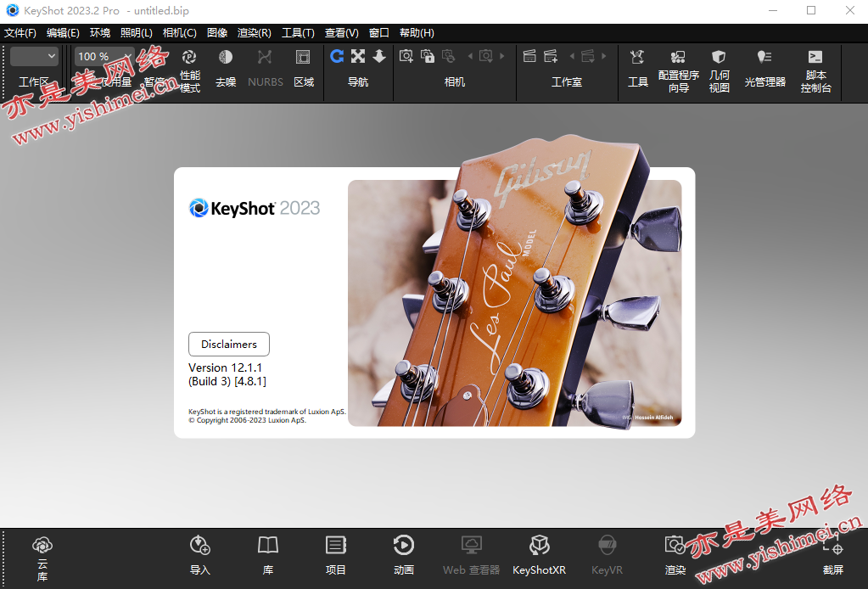Open the 查看(V) menu

click(342, 32)
